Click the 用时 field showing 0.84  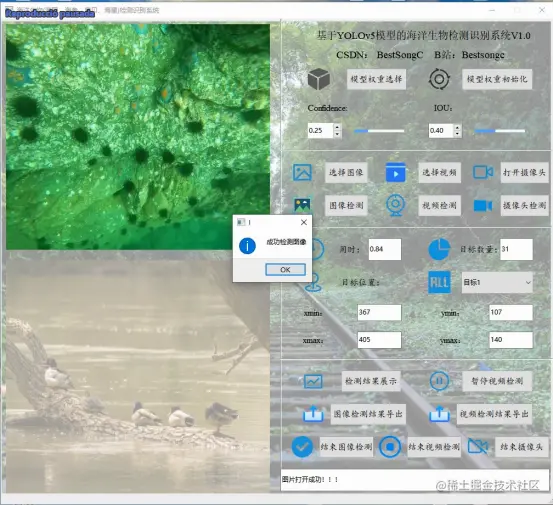click(x=385, y=249)
